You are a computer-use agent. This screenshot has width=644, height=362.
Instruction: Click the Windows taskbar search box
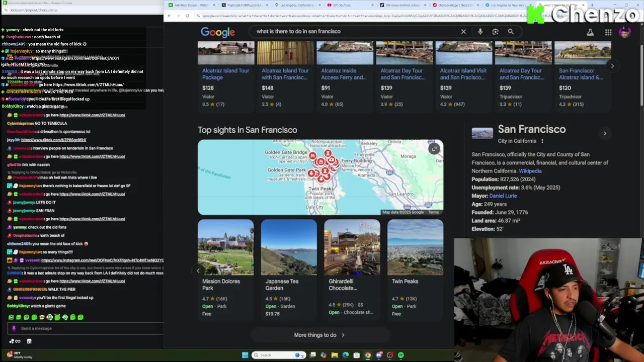click(278, 355)
